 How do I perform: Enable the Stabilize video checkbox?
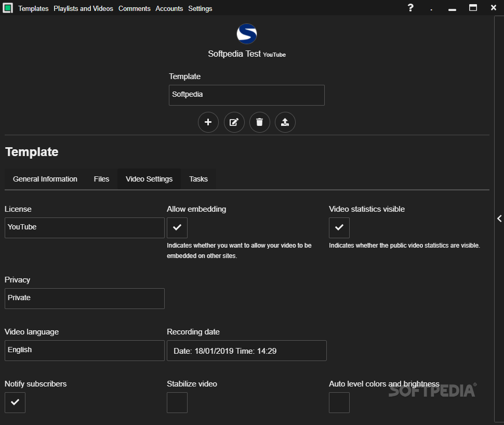pos(177,403)
